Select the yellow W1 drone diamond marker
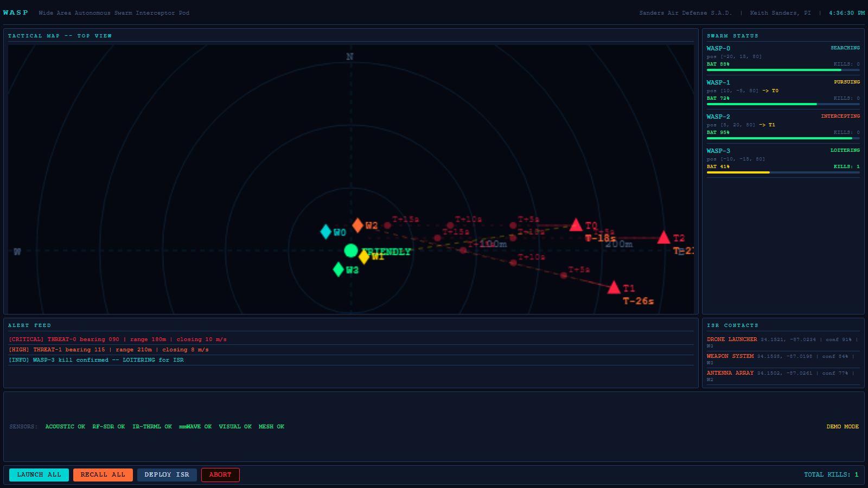The width and height of the screenshot is (868, 488). click(x=364, y=256)
